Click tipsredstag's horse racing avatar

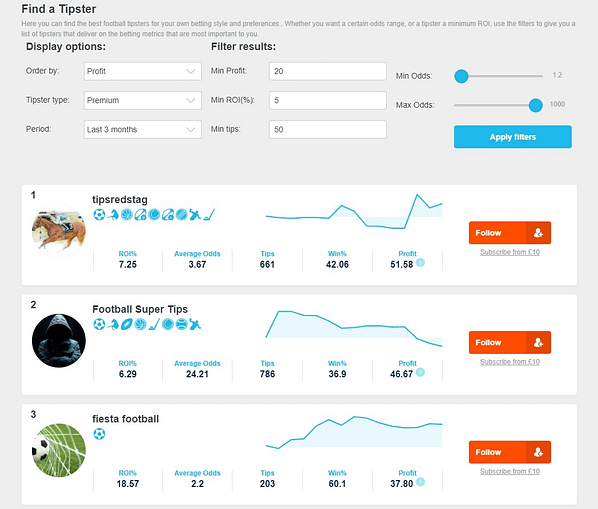click(x=59, y=231)
